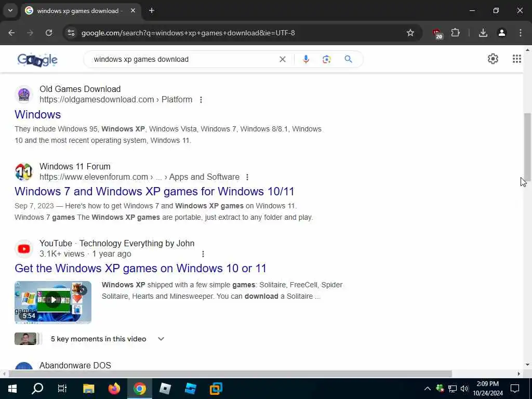Viewport: 532px width, 399px height.
Task: Open the Extensions puzzle menu
Action: [x=455, y=33]
